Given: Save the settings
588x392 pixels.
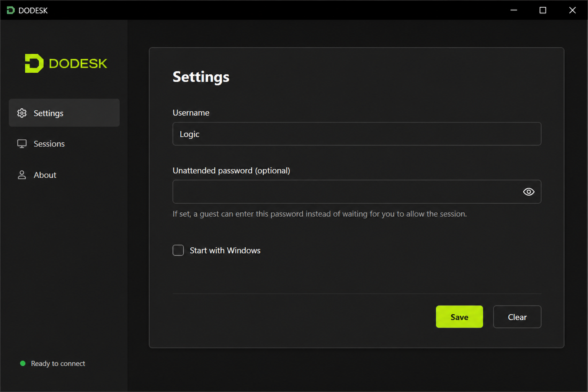Looking at the screenshot, I should point(459,317).
